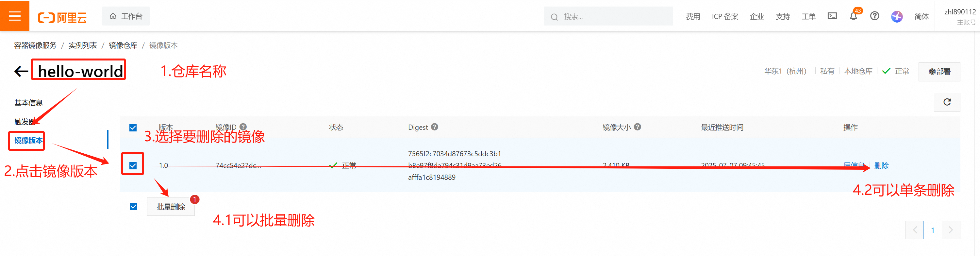Click the Digest help icon
Image resolution: width=980 pixels, height=256 pixels.
pyautogui.click(x=435, y=127)
